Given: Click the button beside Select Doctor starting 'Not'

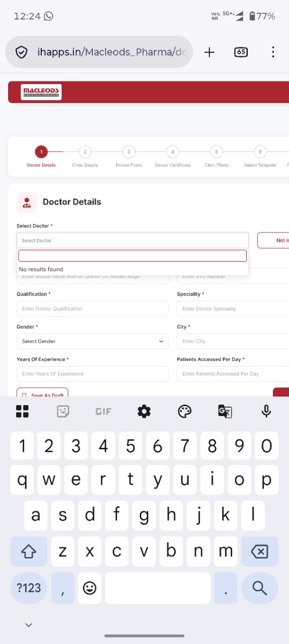Looking at the screenshot, I should coord(273,240).
